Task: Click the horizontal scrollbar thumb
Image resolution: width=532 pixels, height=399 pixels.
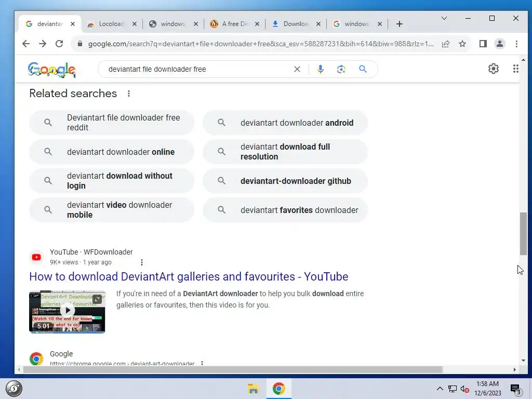Action: click(x=233, y=369)
